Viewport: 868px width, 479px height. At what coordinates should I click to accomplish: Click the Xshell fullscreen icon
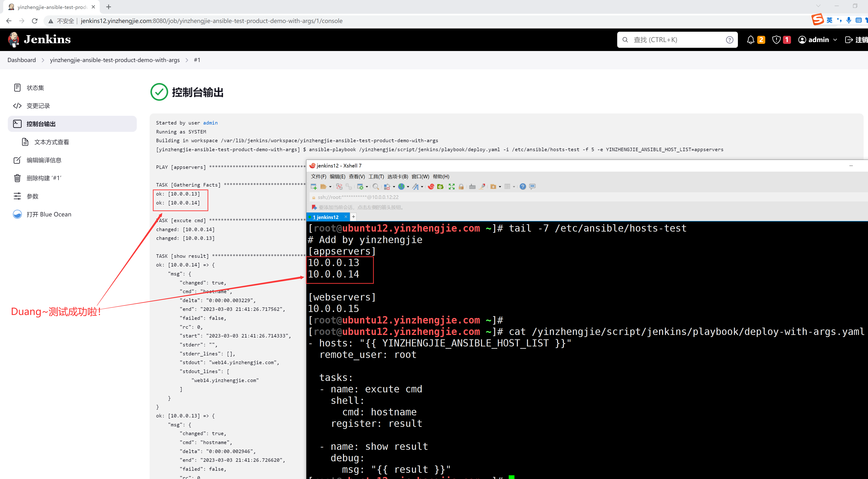coord(451,187)
